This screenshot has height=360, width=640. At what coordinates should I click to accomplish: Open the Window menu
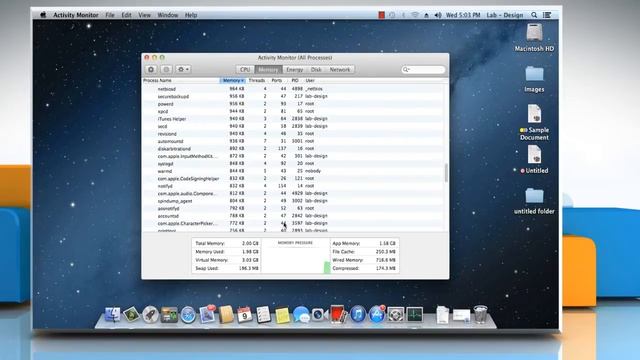(168, 15)
